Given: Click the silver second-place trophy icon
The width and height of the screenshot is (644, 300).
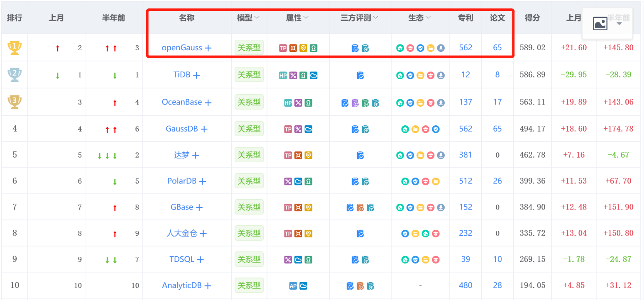Looking at the screenshot, I should 15,75.
